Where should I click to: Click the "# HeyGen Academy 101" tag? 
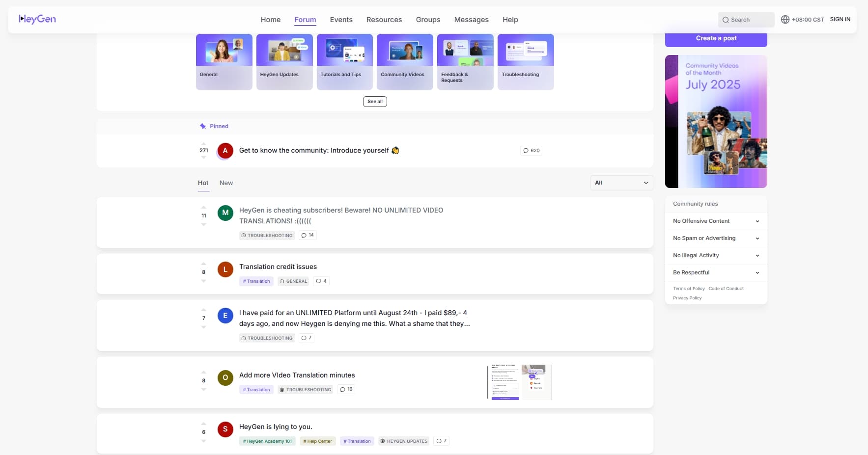[267, 441]
